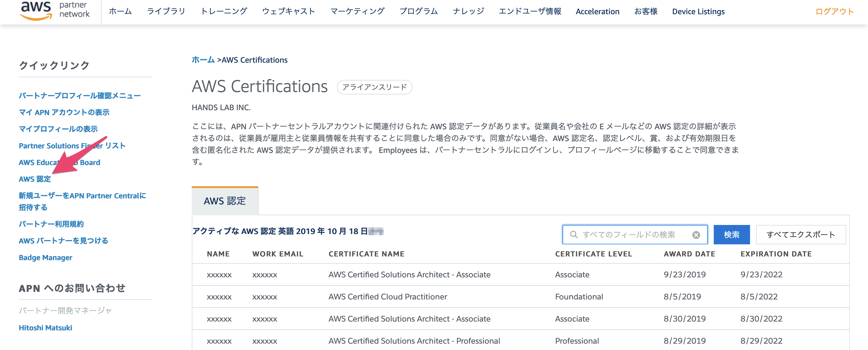Screen dimensions: 868x350
Task: Open Badge Manager link
Action: click(x=45, y=258)
